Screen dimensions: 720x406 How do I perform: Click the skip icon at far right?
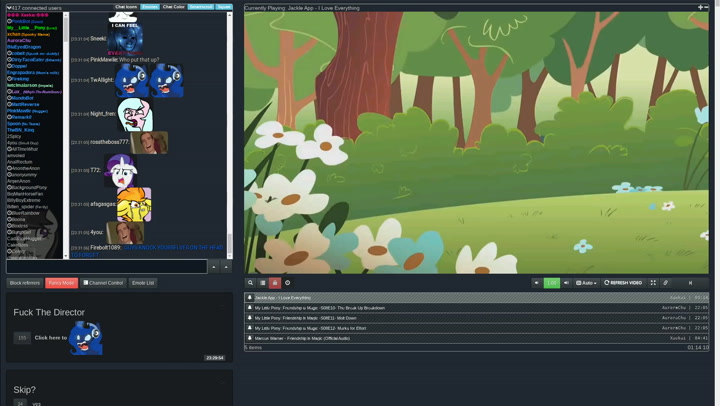pos(690,283)
